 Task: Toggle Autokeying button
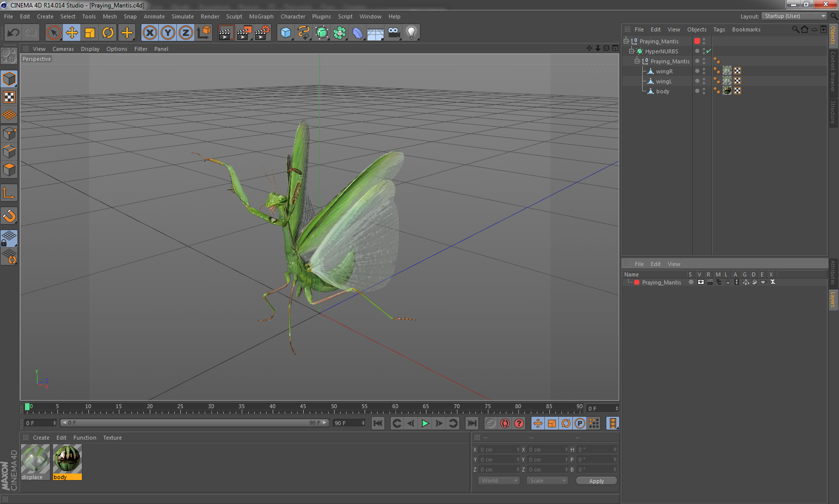tap(505, 423)
